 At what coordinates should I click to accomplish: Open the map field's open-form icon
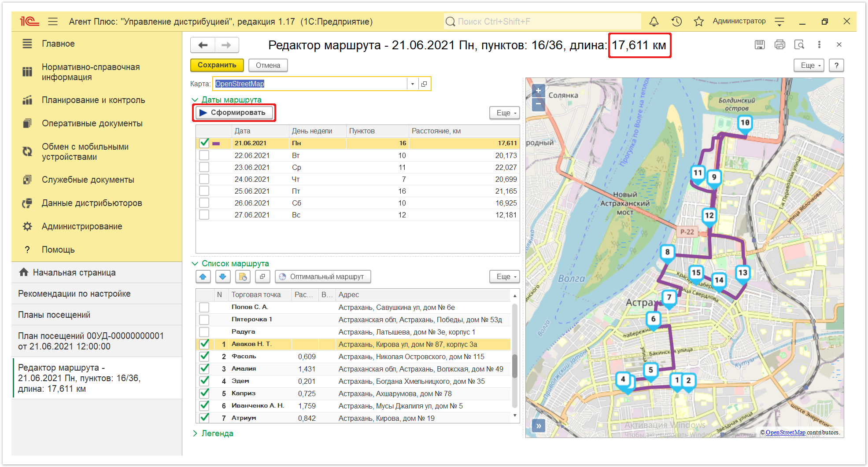tap(424, 84)
